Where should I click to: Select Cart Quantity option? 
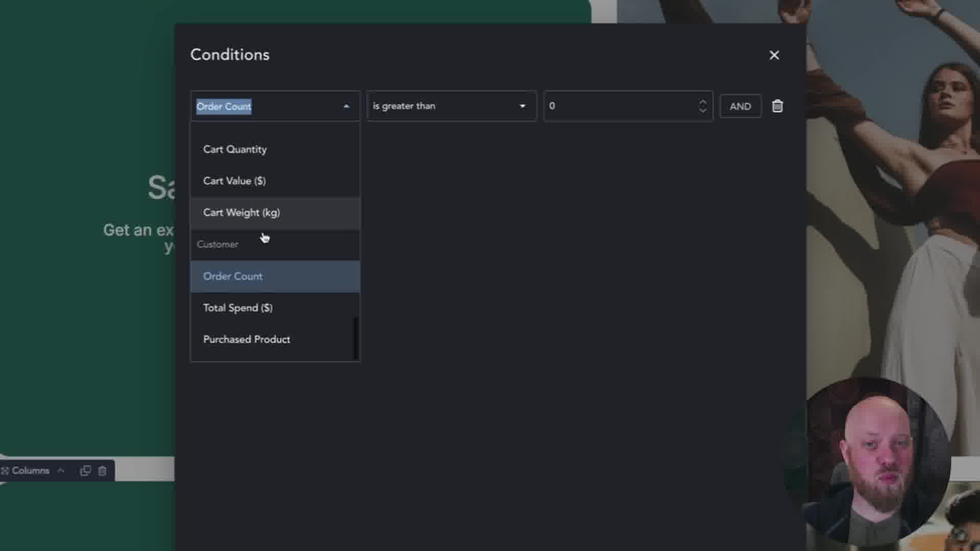(x=275, y=149)
